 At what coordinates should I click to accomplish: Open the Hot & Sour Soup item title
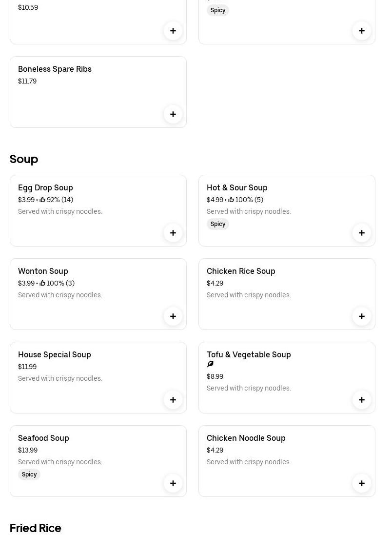pos(237,187)
